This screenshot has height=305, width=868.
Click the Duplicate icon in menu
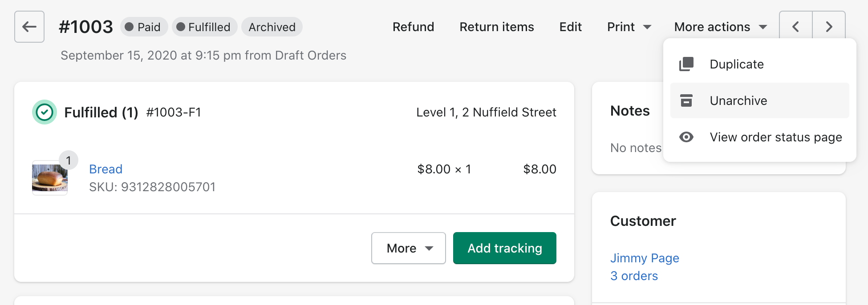pyautogui.click(x=686, y=64)
